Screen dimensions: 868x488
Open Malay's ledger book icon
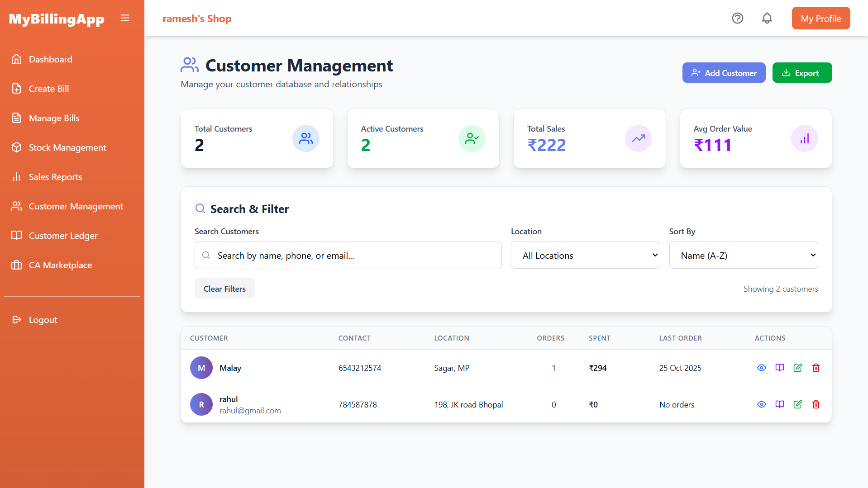[779, 368]
